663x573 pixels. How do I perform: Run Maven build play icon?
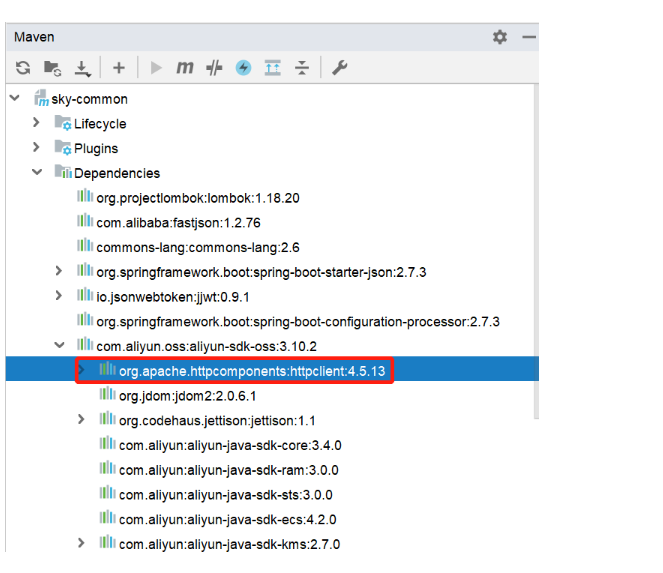tap(156, 68)
